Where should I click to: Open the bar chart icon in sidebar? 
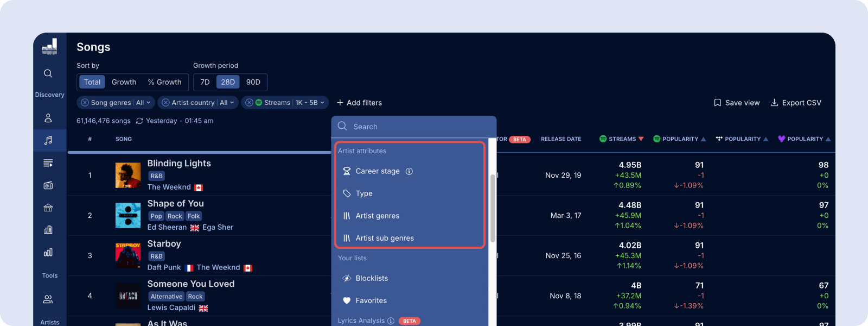[48, 252]
